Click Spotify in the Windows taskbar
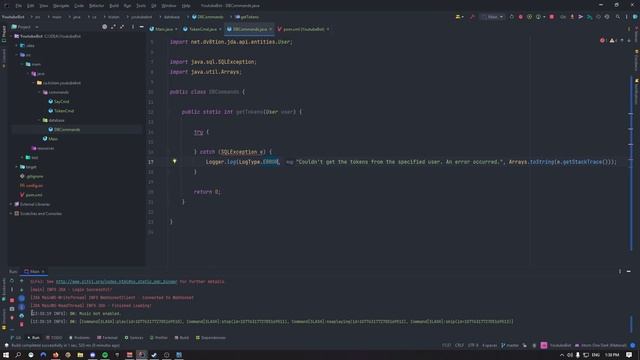Viewport: 640px width, 360px height. 105,355
